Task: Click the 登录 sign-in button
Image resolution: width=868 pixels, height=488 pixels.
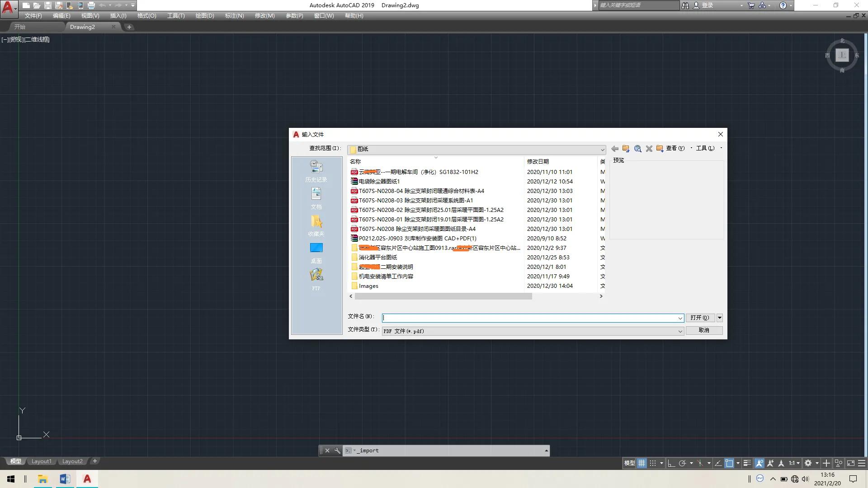Action: pyautogui.click(x=707, y=5)
